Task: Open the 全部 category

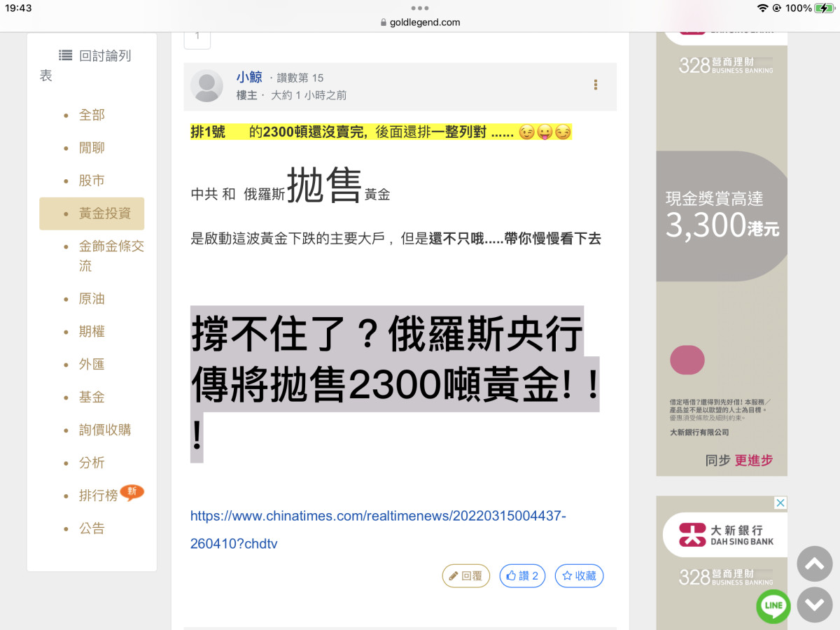Action: tap(92, 115)
